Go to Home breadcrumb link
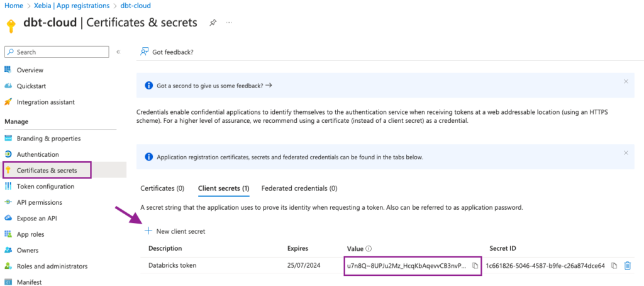644x286 pixels. (x=13, y=6)
